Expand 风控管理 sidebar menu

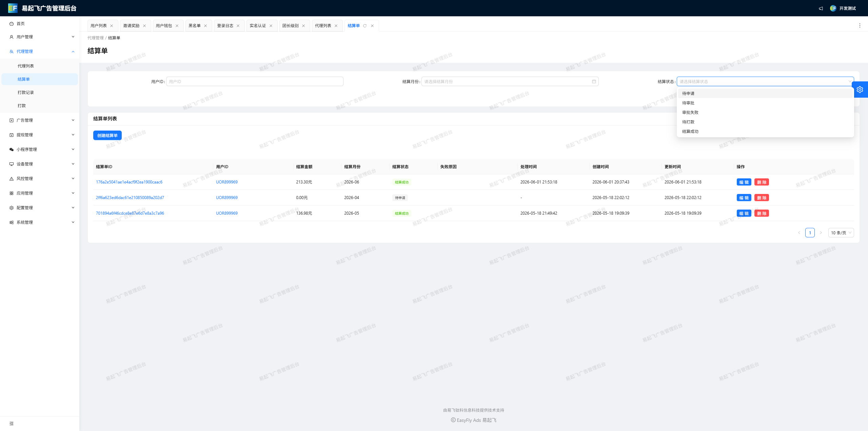tap(40, 179)
